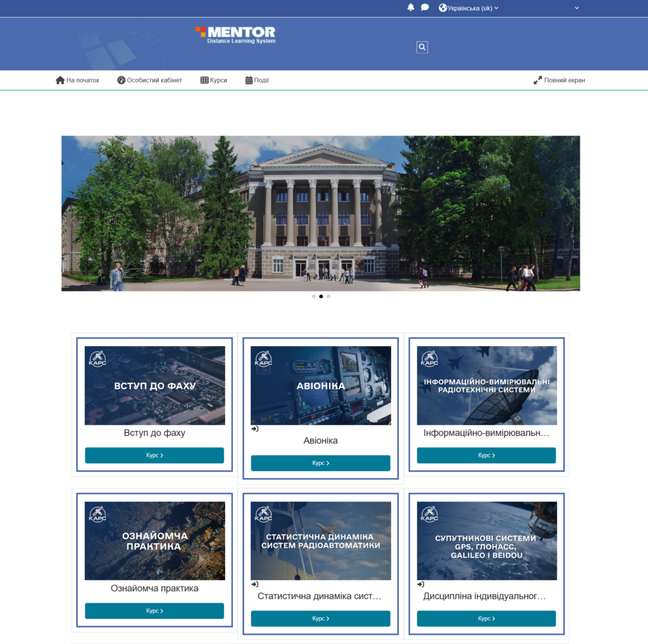Go to next carousel slide arrow
Image resolution: width=648 pixels, height=644 pixels.
tap(569, 221)
